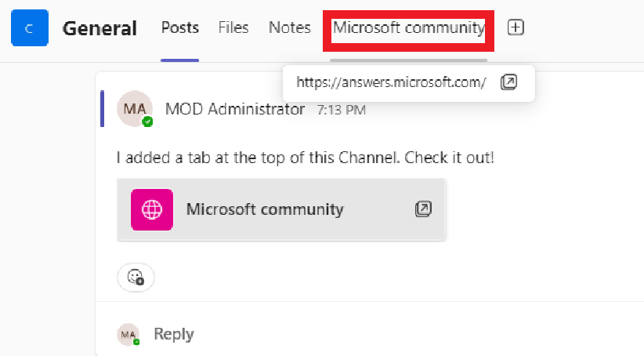Open the pop-out icon beside the answers.microsoft.com URL
Image resolution: width=644 pixels, height=356 pixels.
(x=508, y=82)
